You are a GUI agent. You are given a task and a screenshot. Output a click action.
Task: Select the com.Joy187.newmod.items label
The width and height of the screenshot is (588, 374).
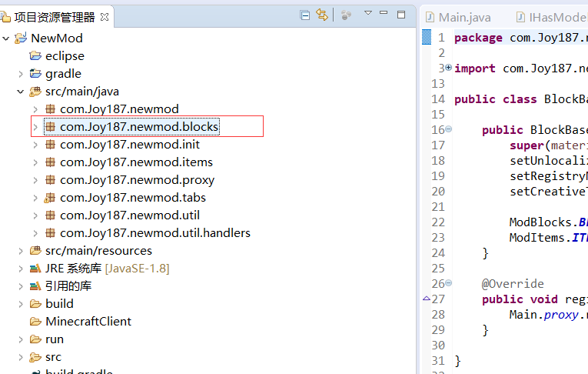pos(137,162)
